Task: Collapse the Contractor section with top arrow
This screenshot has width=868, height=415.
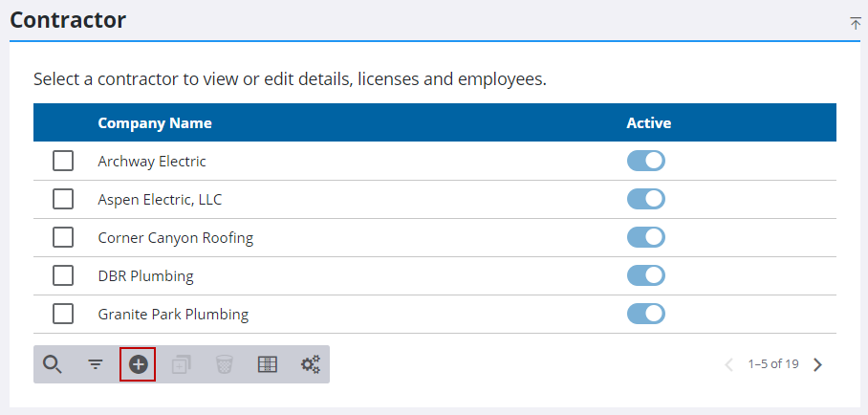Action: pyautogui.click(x=856, y=23)
